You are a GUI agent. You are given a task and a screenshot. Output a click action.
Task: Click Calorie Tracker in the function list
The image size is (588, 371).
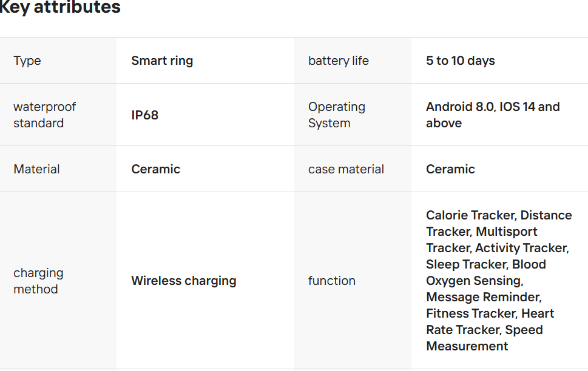[470, 215]
